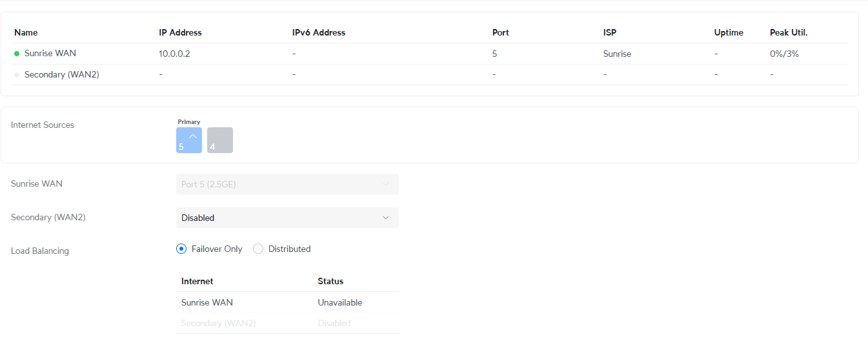Click the green status dot for Sunrise WAN
This screenshot has height=343, width=868.
[17, 54]
